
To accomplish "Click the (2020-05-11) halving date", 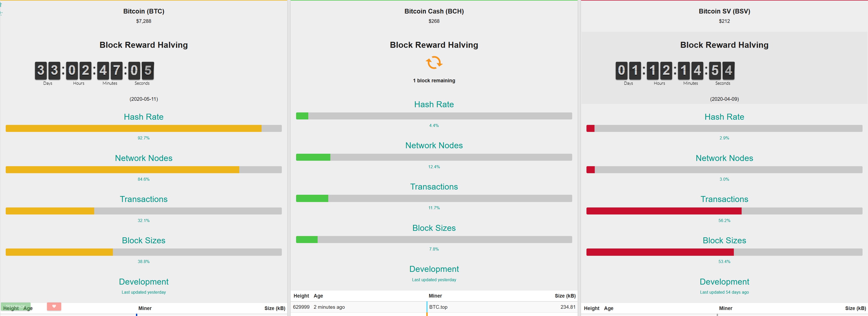I will coord(143,99).
